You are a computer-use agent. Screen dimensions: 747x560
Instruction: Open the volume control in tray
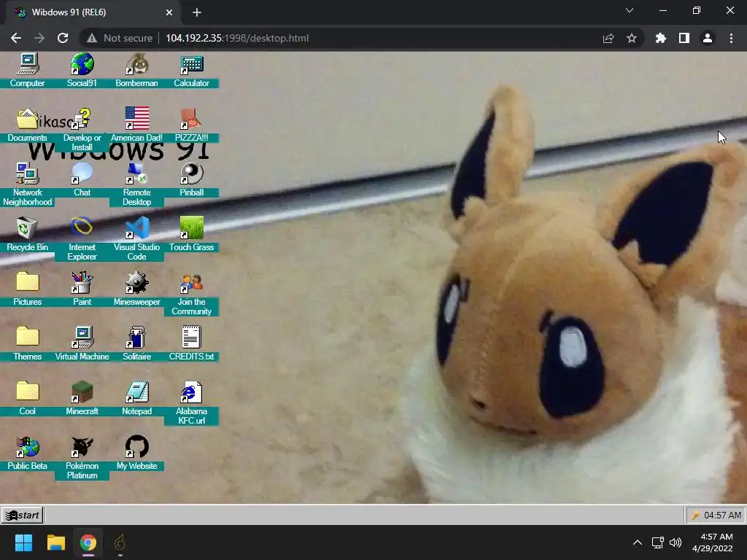coord(676,542)
